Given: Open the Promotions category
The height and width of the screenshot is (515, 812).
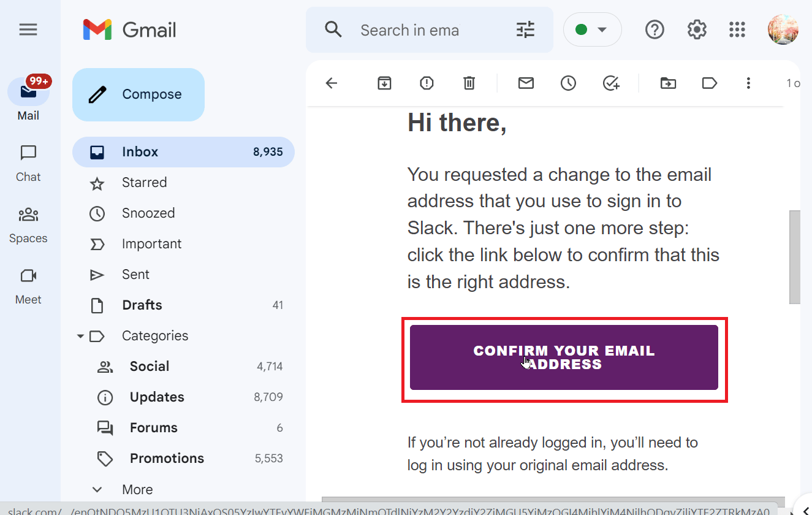Looking at the screenshot, I should [167, 458].
